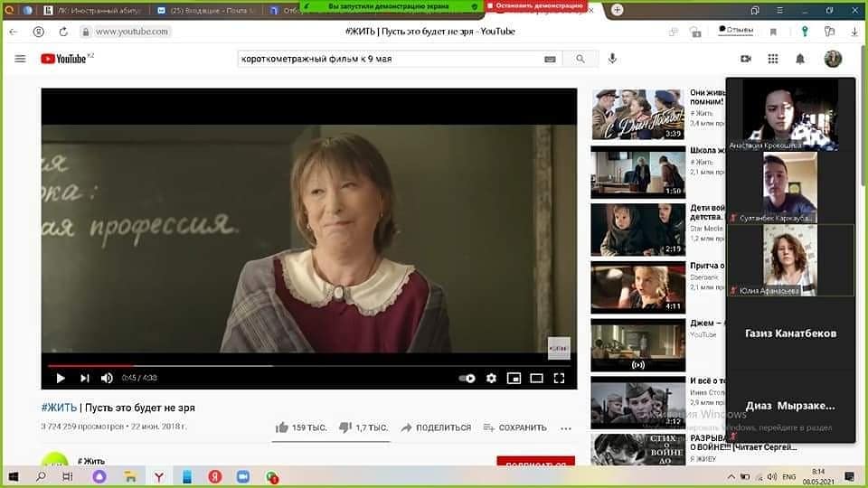Viewport: 868px width, 488px height.
Task: Select Диаз Мырзаке... participant tile
Action: tap(790, 406)
